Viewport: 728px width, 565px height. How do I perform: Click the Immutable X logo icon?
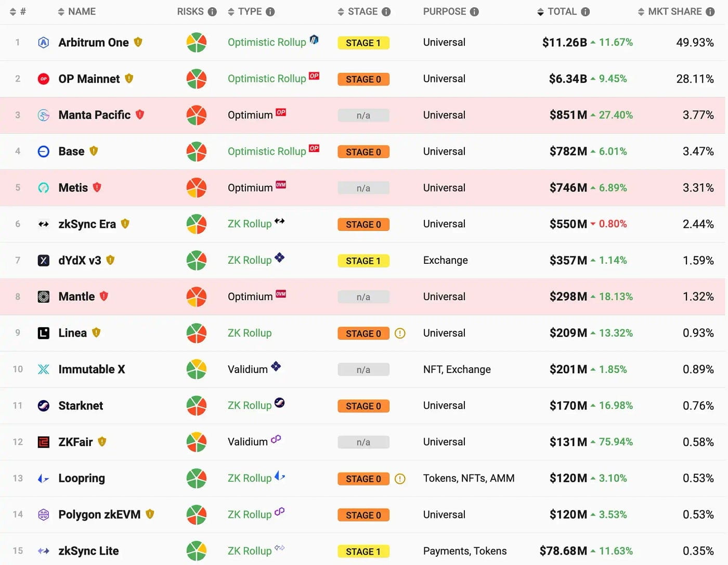click(x=44, y=369)
